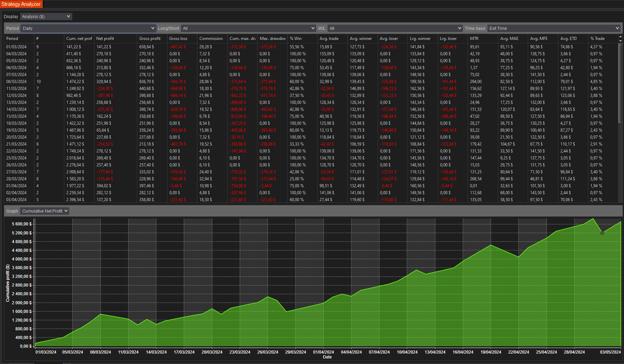Sort by Avg. loser column header
624x364 pixels.
(393, 39)
